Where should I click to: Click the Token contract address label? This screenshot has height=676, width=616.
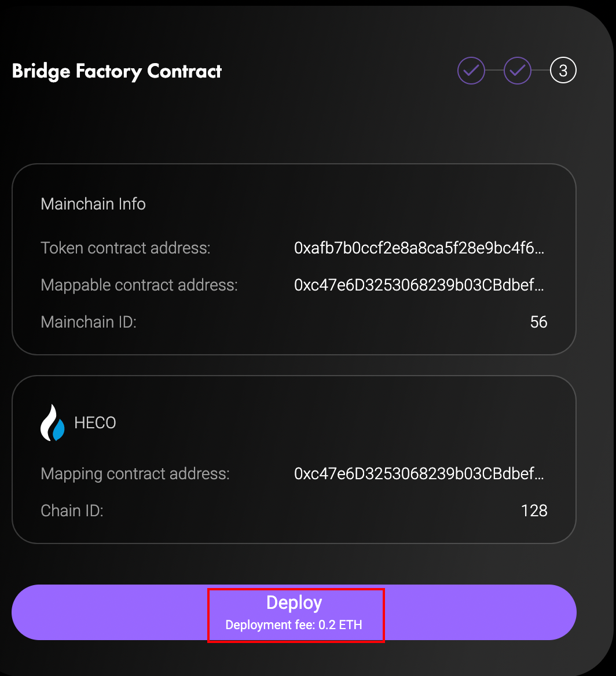tap(126, 248)
